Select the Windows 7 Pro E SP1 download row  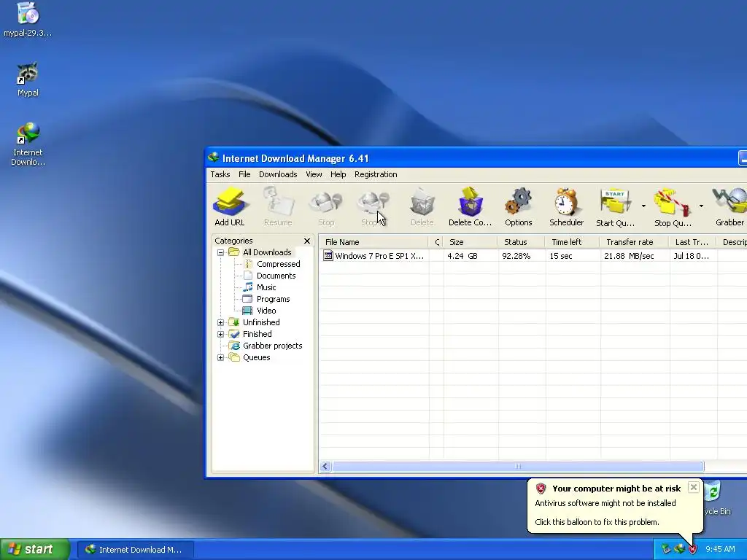(533, 256)
